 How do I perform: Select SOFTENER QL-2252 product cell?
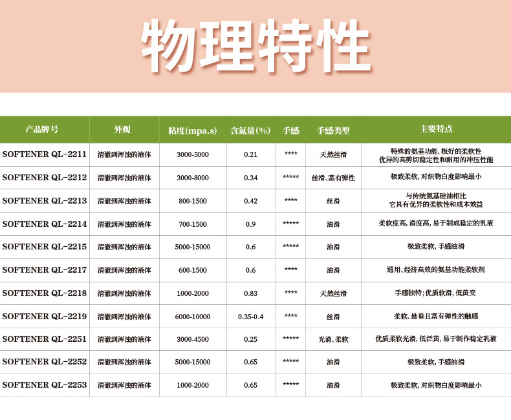coord(45,362)
